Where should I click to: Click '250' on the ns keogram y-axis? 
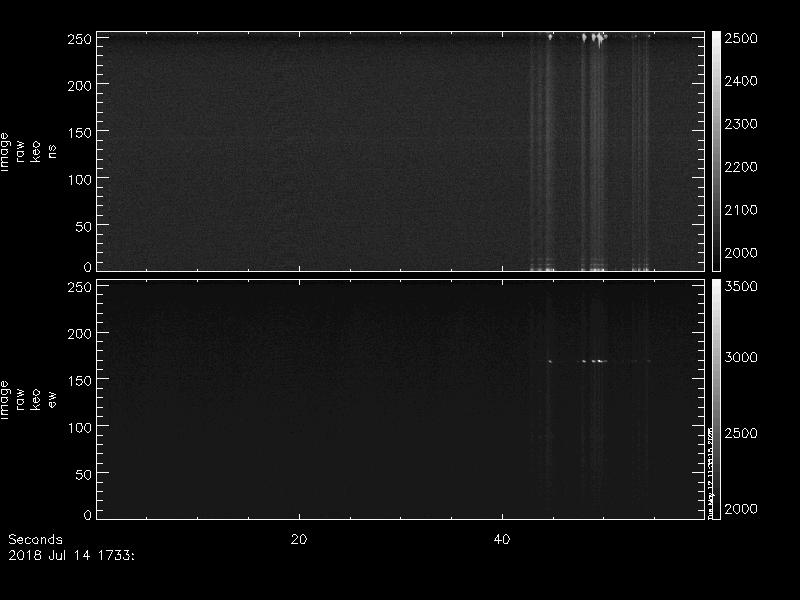click(80, 39)
